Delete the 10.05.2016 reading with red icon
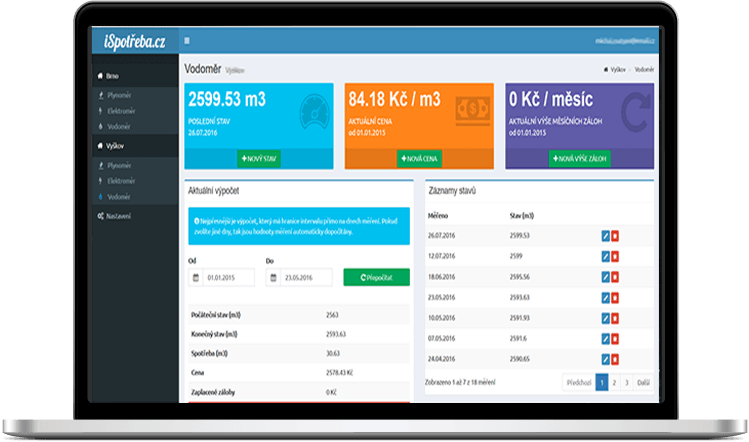Screen dimensions: 749x442 pos(615,317)
